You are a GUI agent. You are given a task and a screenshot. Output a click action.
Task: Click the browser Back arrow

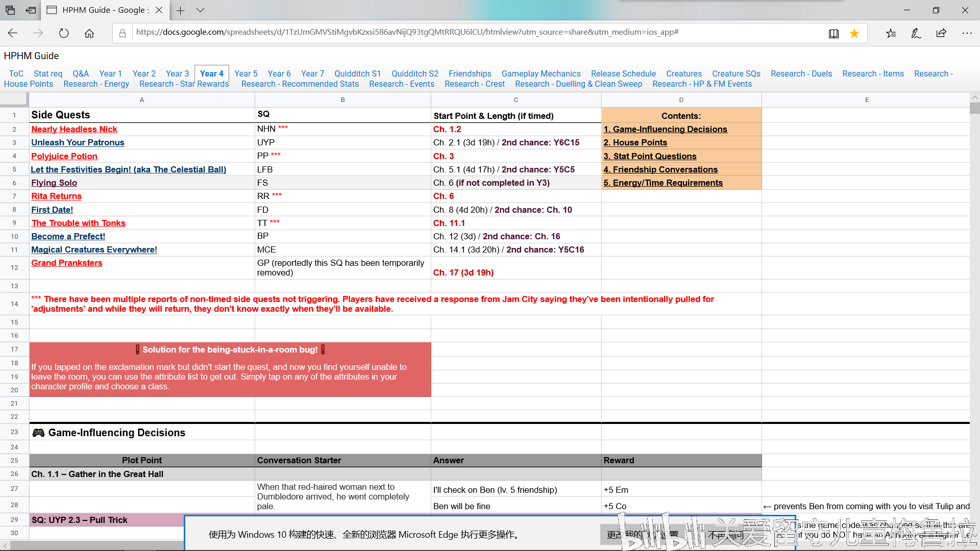point(13,33)
